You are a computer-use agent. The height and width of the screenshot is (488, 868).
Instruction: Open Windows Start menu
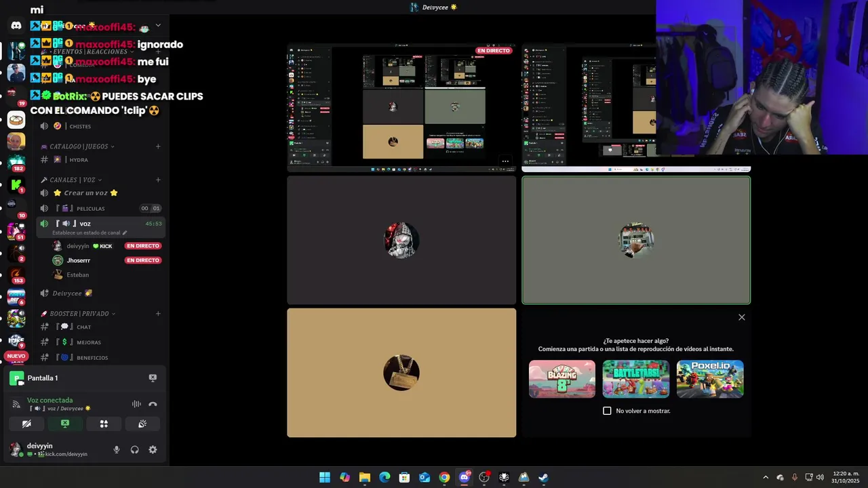pos(325,477)
